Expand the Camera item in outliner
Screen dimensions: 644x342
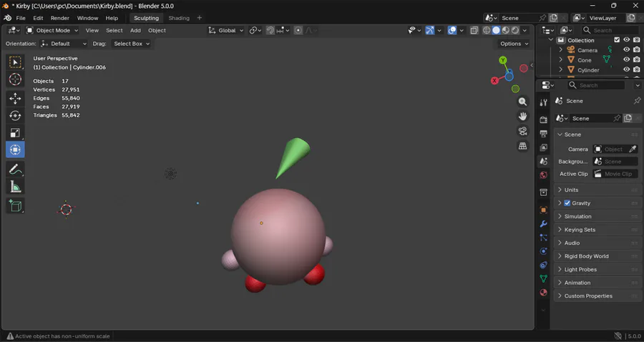pos(560,49)
